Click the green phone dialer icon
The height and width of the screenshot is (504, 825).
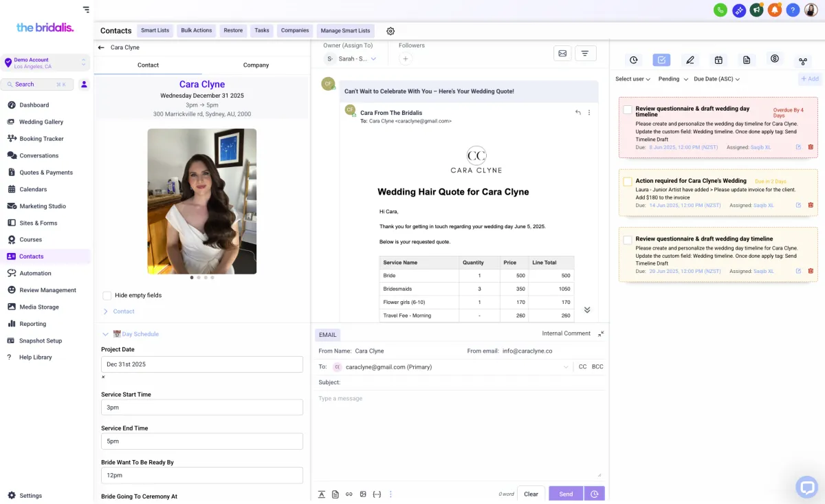click(720, 10)
